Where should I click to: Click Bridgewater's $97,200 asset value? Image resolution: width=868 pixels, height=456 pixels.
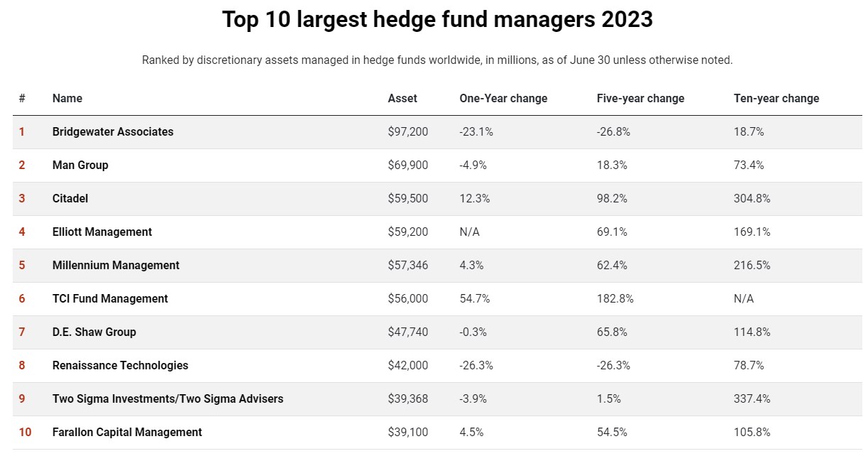(408, 132)
